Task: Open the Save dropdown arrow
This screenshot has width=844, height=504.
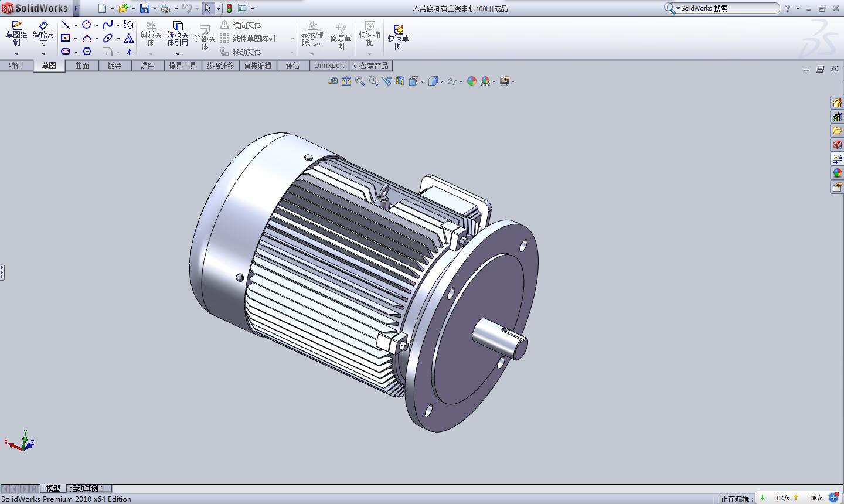Action: pyautogui.click(x=155, y=9)
